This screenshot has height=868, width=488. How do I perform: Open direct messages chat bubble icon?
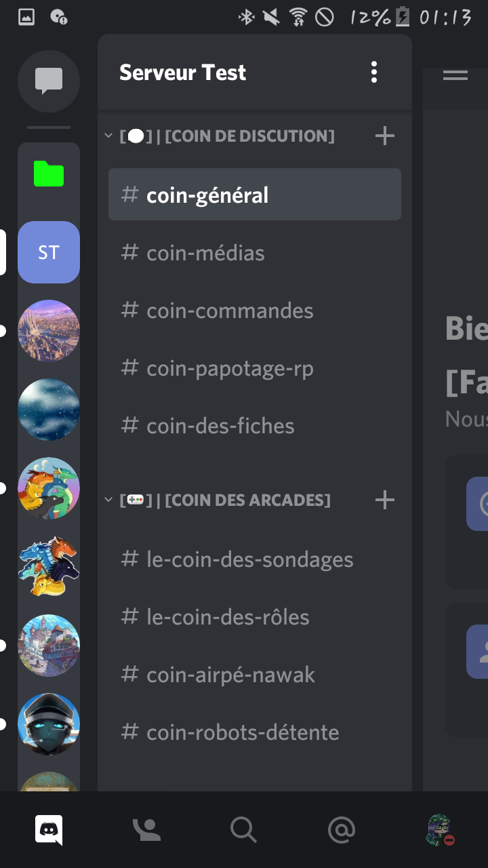pos(49,81)
